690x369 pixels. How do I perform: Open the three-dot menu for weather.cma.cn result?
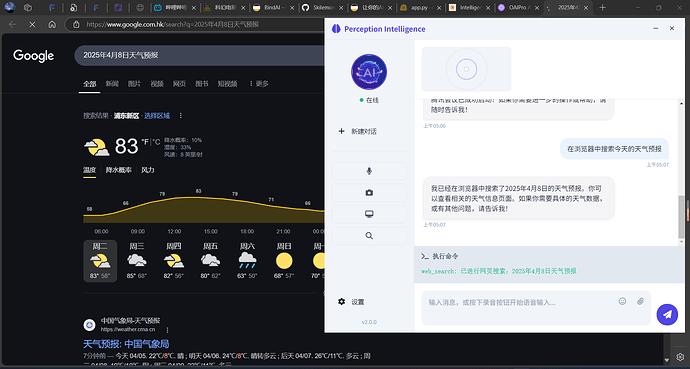pyautogui.click(x=167, y=329)
